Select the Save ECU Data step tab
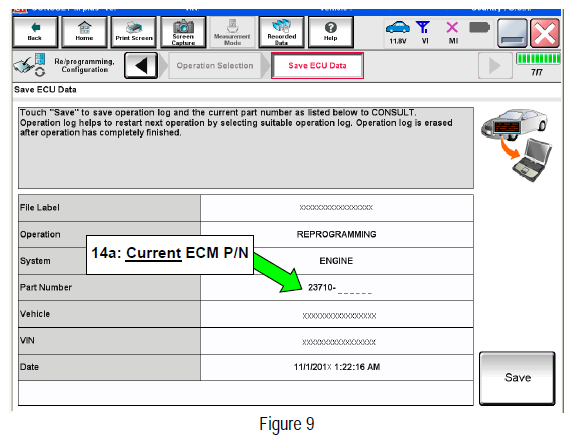Screen dimensions: 573x444 pos(317,66)
